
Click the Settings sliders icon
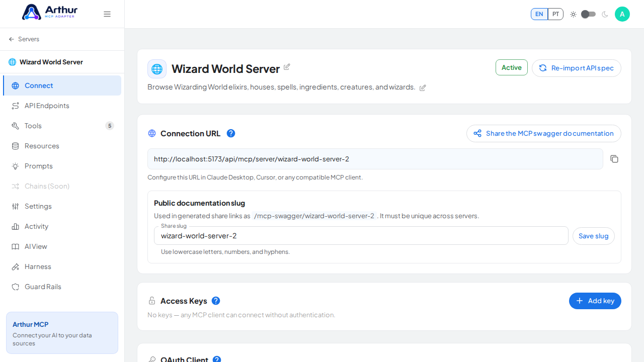click(16, 206)
